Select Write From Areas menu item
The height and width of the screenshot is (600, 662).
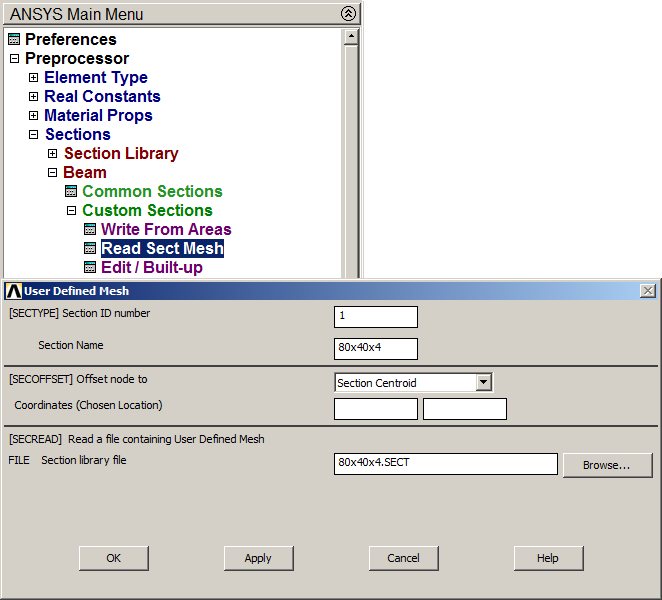click(166, 230)
